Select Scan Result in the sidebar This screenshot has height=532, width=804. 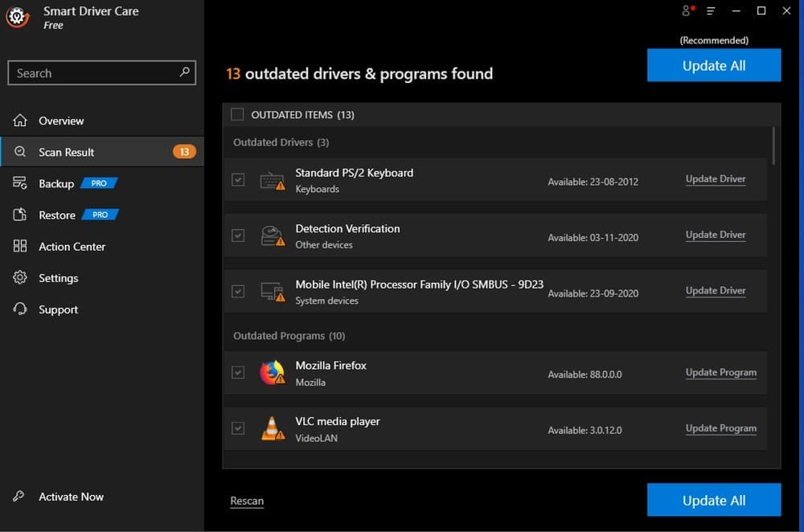(102, 152)
